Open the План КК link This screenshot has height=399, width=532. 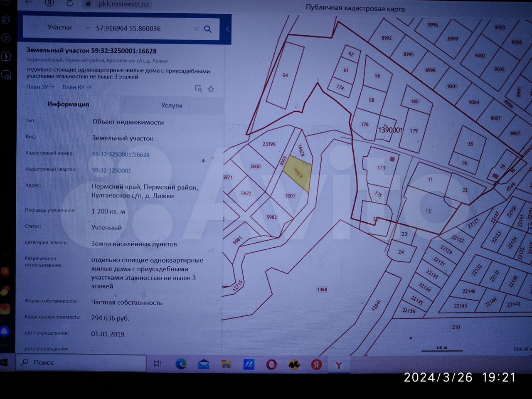(76, 87)
